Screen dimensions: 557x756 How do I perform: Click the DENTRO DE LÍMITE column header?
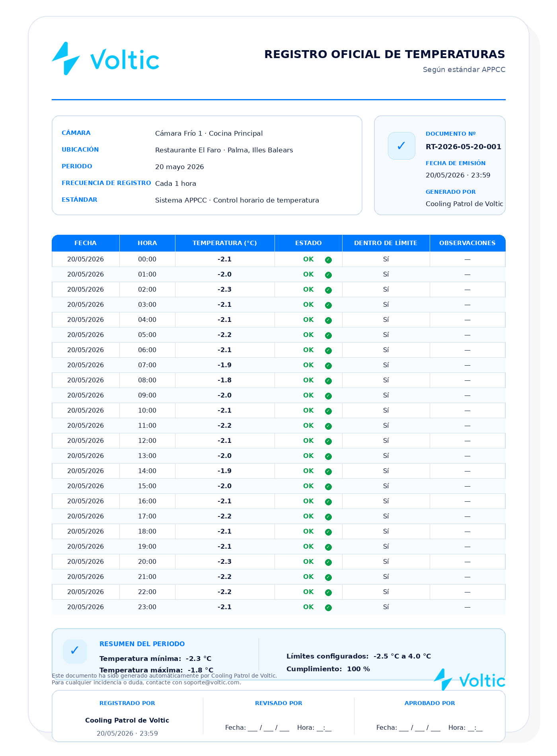386,243
